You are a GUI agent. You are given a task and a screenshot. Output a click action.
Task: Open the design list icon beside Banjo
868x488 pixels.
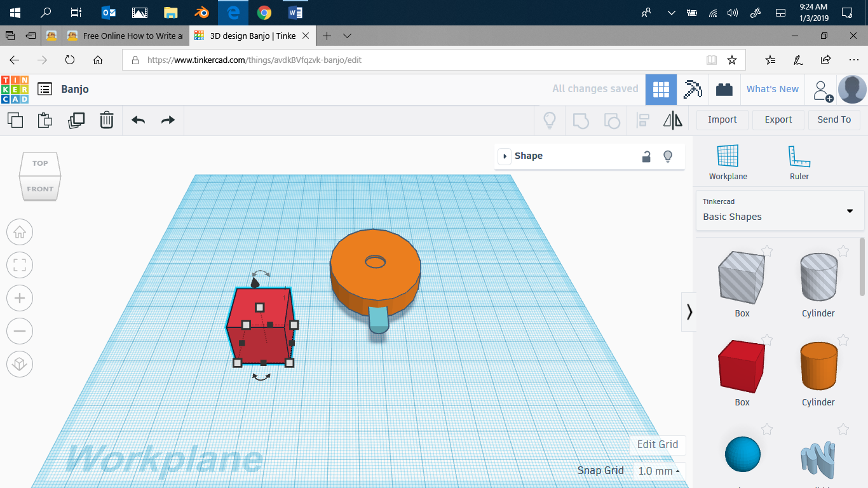[x=44, y=89]
